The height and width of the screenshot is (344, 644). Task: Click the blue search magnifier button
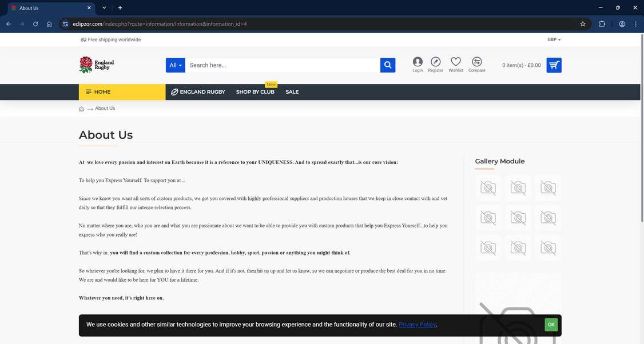[387, 65]
